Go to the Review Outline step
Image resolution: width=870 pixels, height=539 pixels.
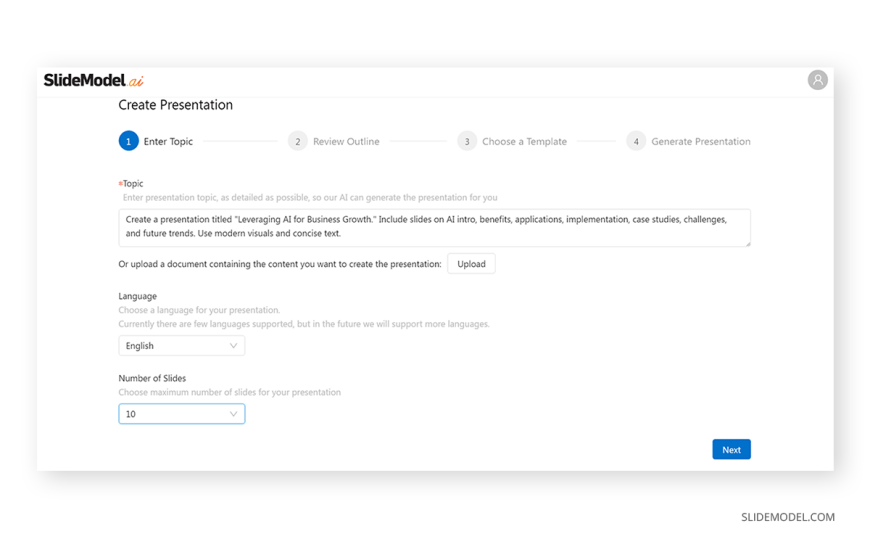click(346, 142)
